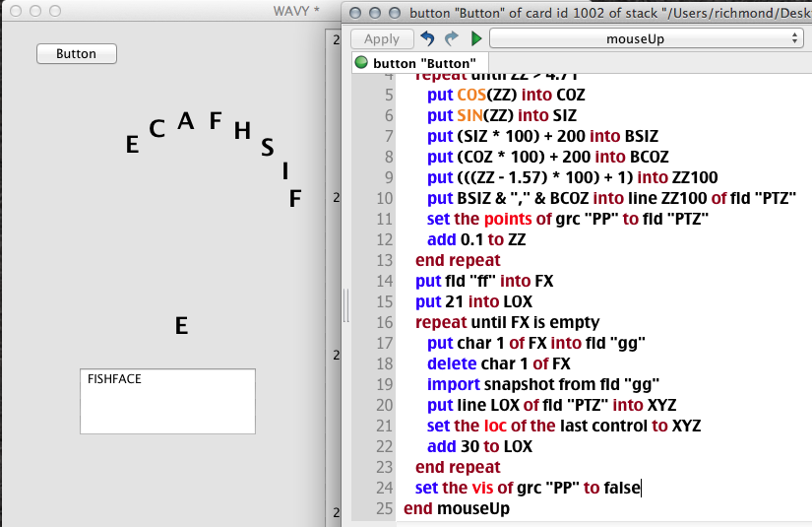
Task: Click the Apply button
Action: click(x=381, y=38)
